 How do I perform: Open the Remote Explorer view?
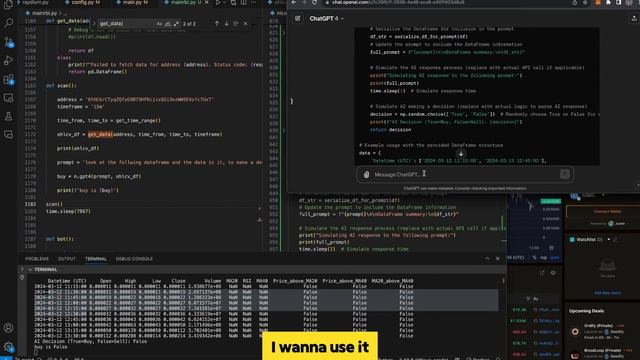[x=8, y=98]
